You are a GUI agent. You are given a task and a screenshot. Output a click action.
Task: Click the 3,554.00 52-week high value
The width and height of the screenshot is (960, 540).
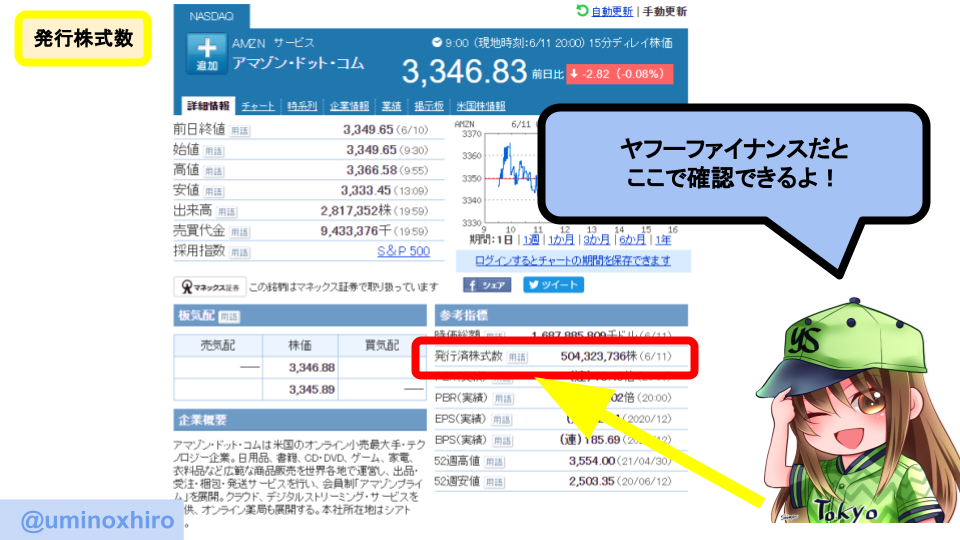pyautogui.click(x=591, y=460)
